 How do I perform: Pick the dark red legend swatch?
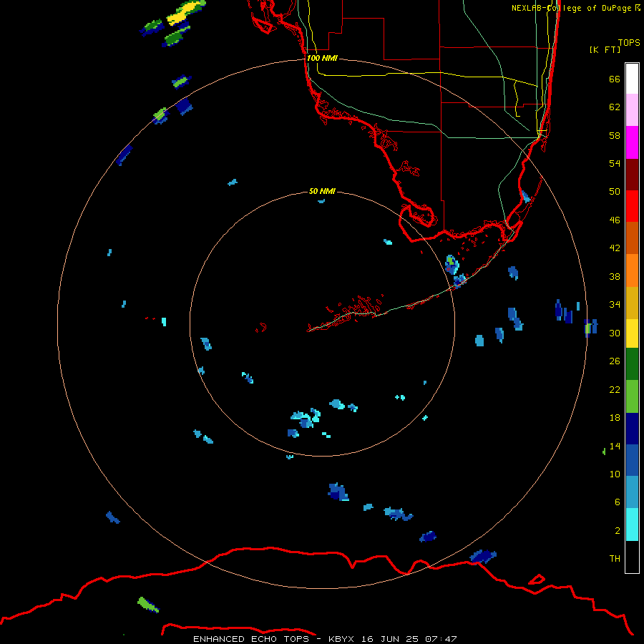tap(632, 175)
